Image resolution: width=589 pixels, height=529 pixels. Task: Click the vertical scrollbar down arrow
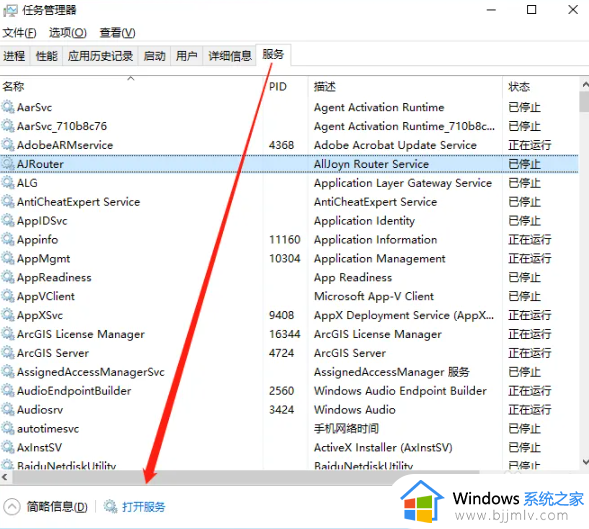point(584,461)
